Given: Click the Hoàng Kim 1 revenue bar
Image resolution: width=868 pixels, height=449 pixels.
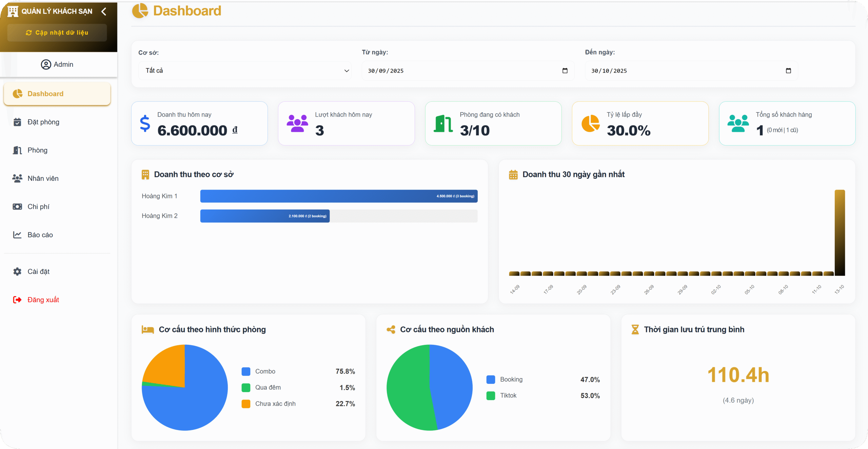Looking at the screenshot, I should [339, 196].
